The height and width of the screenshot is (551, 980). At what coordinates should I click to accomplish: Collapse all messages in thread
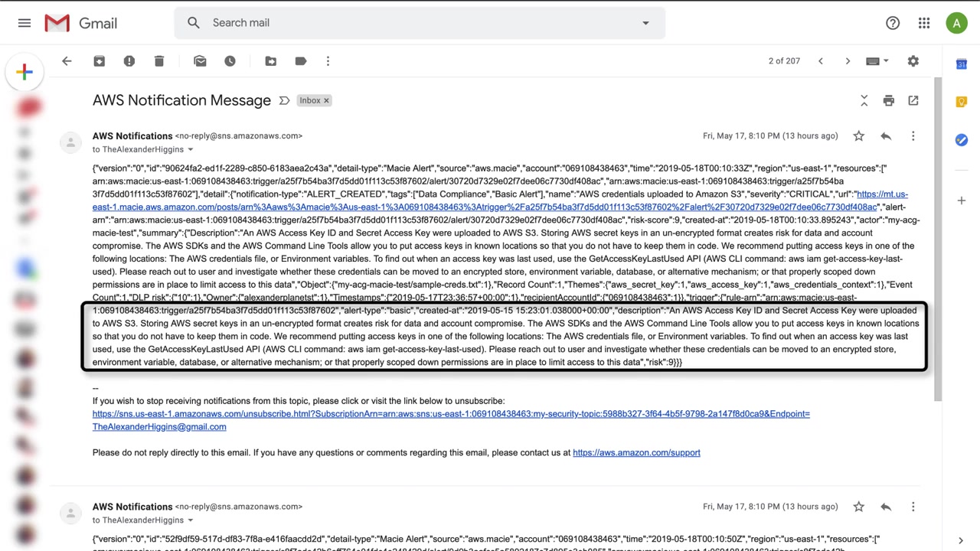pos(864,100)
